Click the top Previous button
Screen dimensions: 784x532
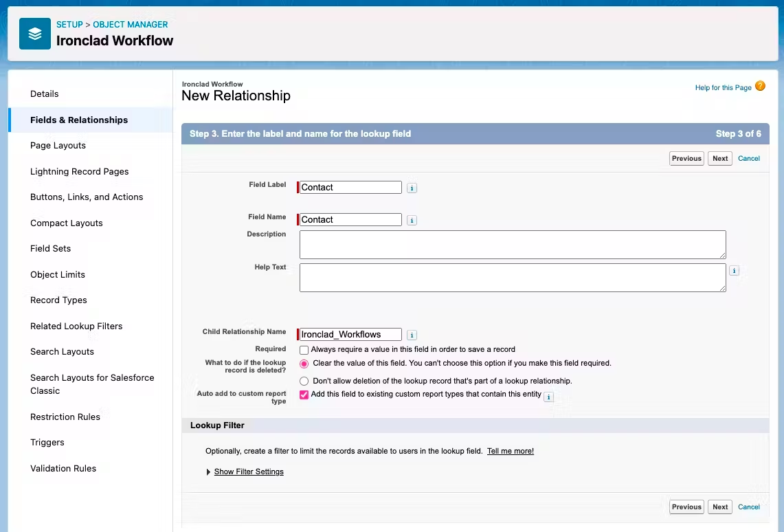point(686,159)
